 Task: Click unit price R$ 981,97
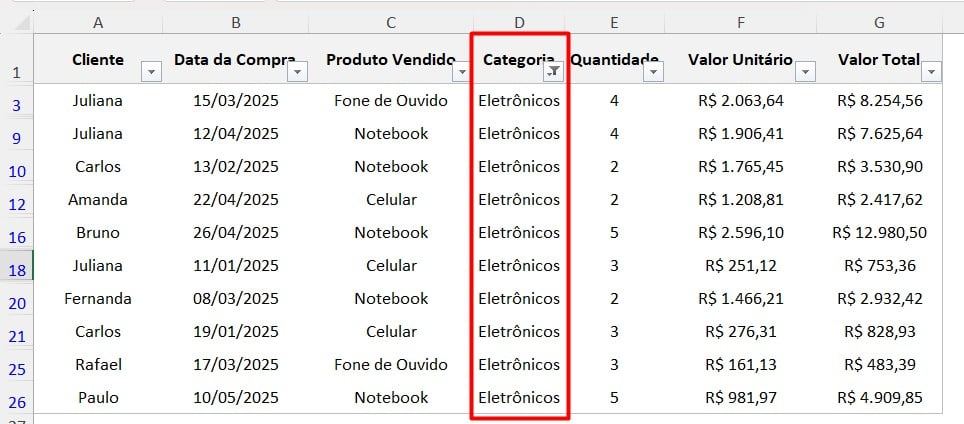(x=741, y=398)
